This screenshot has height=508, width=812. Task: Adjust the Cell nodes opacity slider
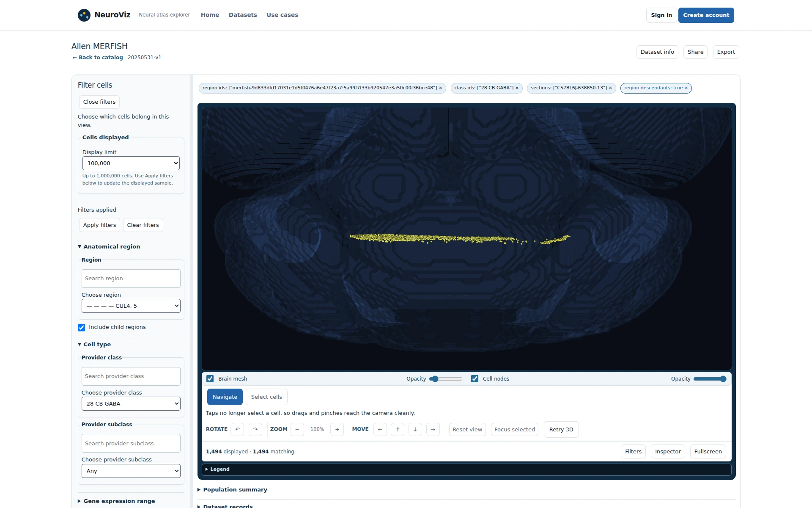tap(710, 379)
